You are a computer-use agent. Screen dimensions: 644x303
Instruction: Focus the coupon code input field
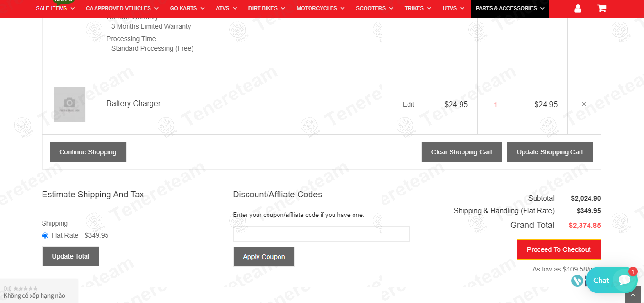pyautogui.click(x=322, y=234)
